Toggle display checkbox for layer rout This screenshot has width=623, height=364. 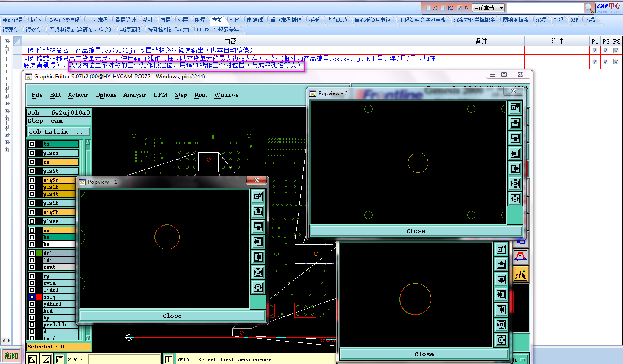click(x=32, y=267)
